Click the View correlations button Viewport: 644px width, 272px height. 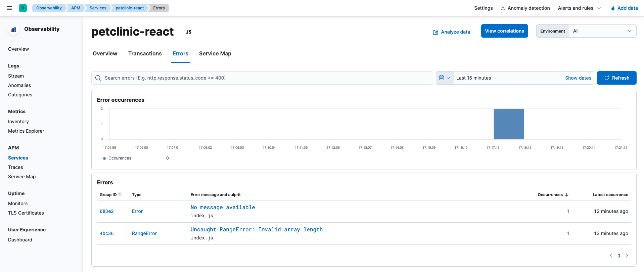(x=504, y=31)
